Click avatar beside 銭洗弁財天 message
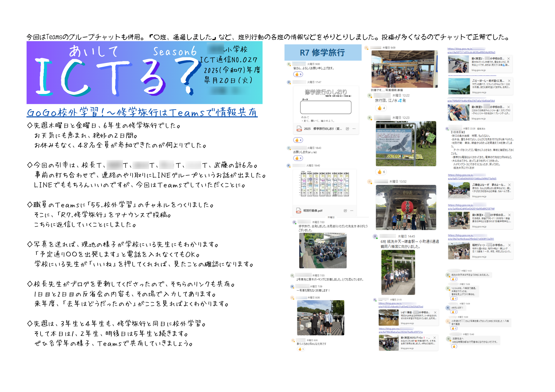Viewport: 555px width, 392px height. pos(448,275)
